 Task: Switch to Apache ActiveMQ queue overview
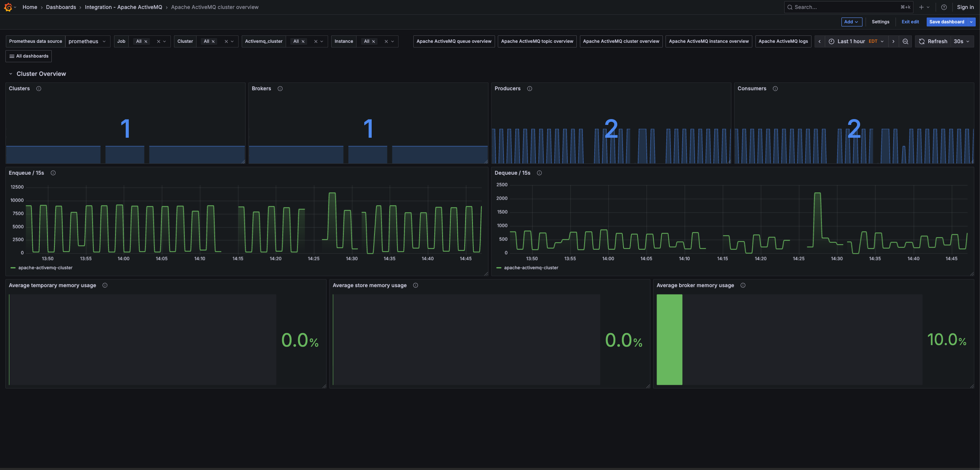coord(453,41)
